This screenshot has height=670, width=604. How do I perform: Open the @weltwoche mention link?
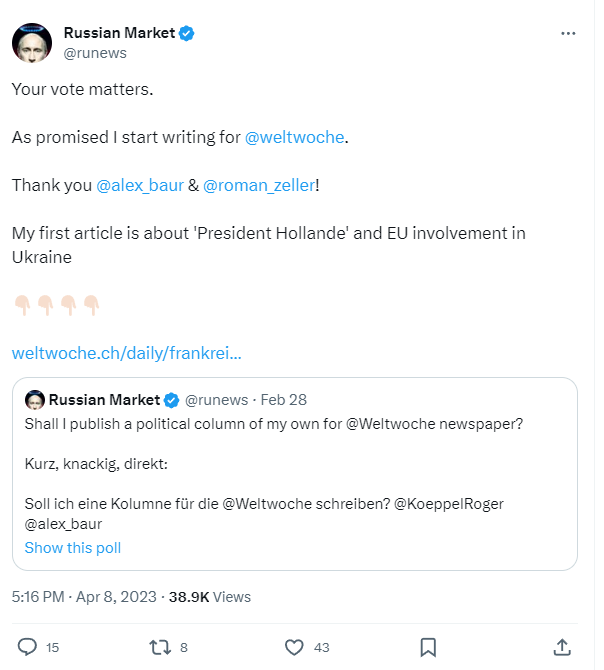click(x=295, y=137)
